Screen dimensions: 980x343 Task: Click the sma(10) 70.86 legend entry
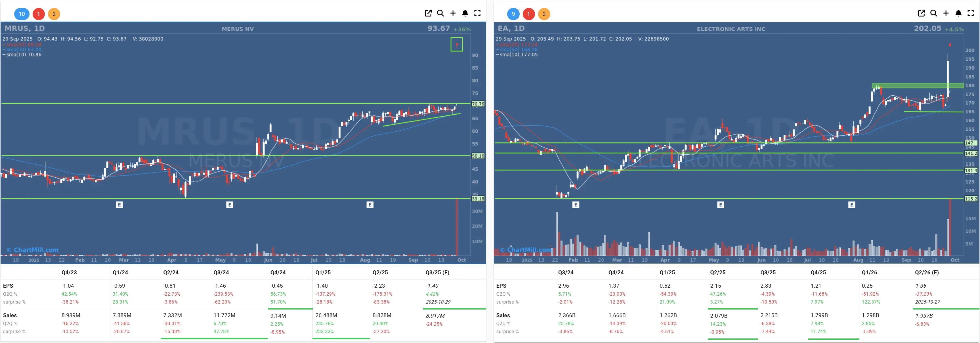point(22,55)
